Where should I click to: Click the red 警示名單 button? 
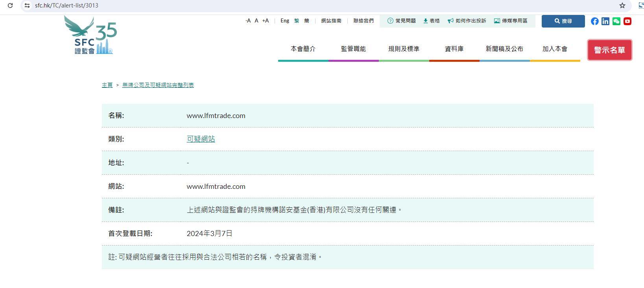(609, 50)
